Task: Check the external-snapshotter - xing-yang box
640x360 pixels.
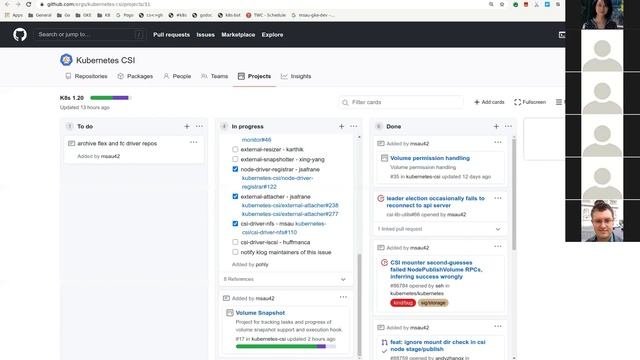Action: 235,159
